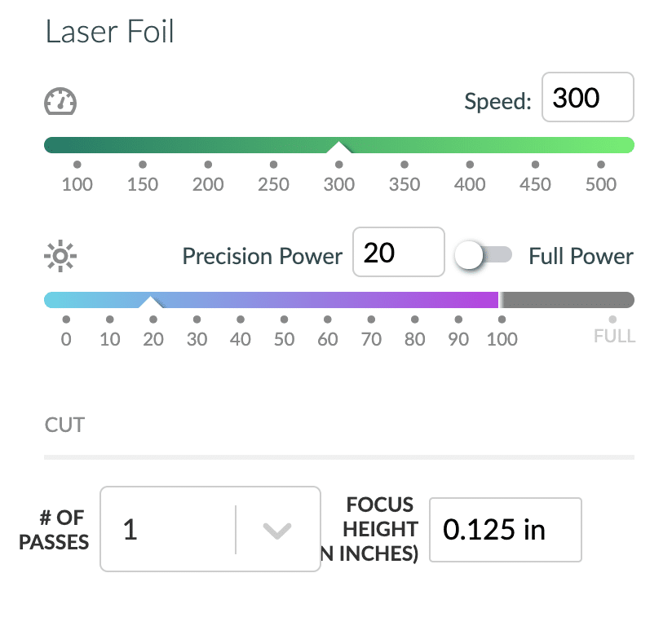The height and width of the screenshot is (626, 672).
Task: Toggle the Full Power switch
Action: (x=483, y=255)
